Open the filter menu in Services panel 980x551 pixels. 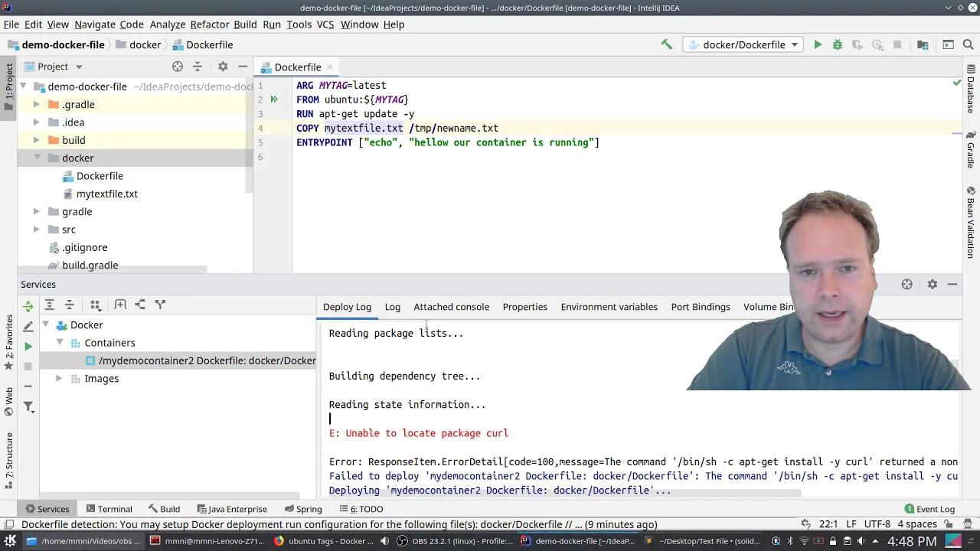28,406
